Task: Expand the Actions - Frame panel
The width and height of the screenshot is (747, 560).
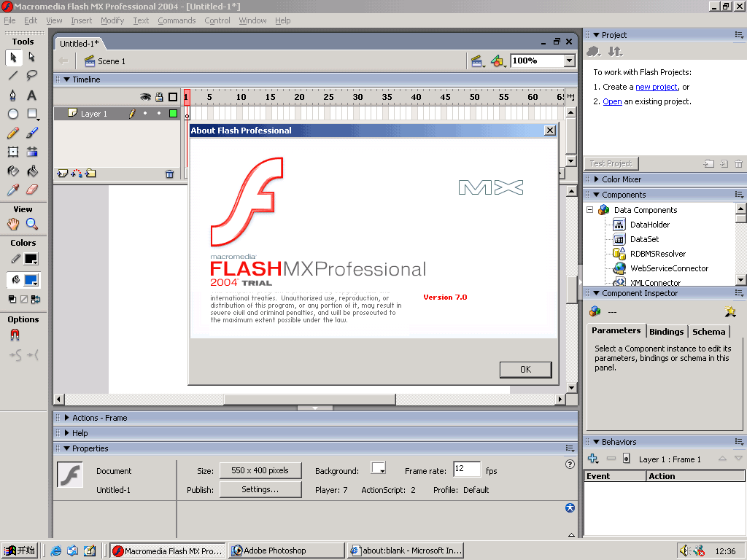Action: coord(66,418)
